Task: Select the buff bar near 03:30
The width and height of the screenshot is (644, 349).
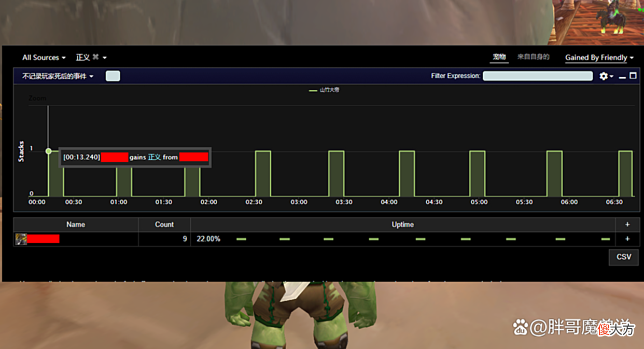Action: click(x=336, y=174)
